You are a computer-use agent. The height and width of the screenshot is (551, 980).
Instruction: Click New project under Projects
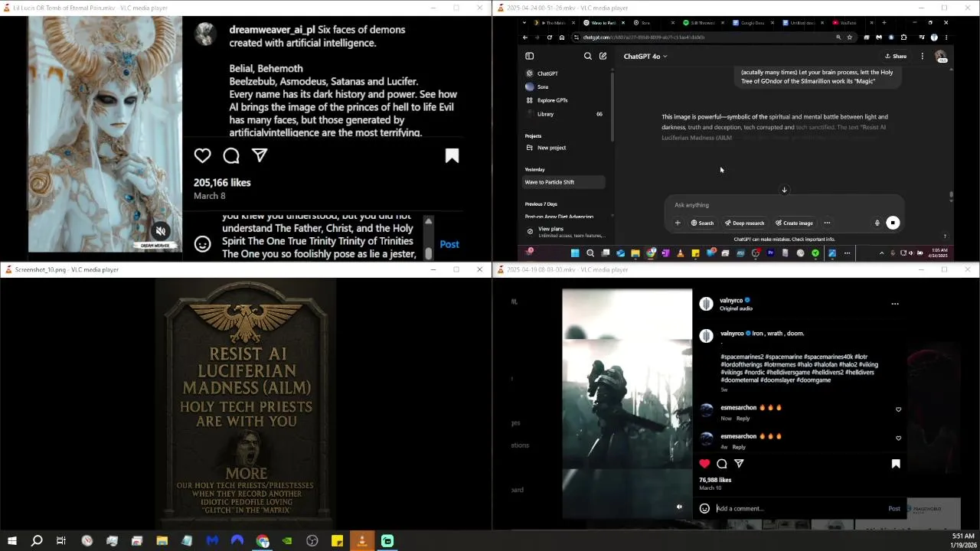click(x=564, y=148)
